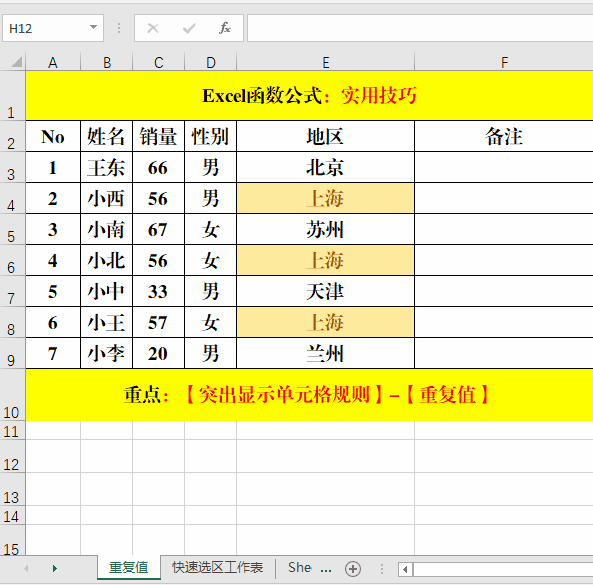Select highlighted 上海 cell in row 6
This screenshot has height=585, width=593.
(x=326, y=260)
